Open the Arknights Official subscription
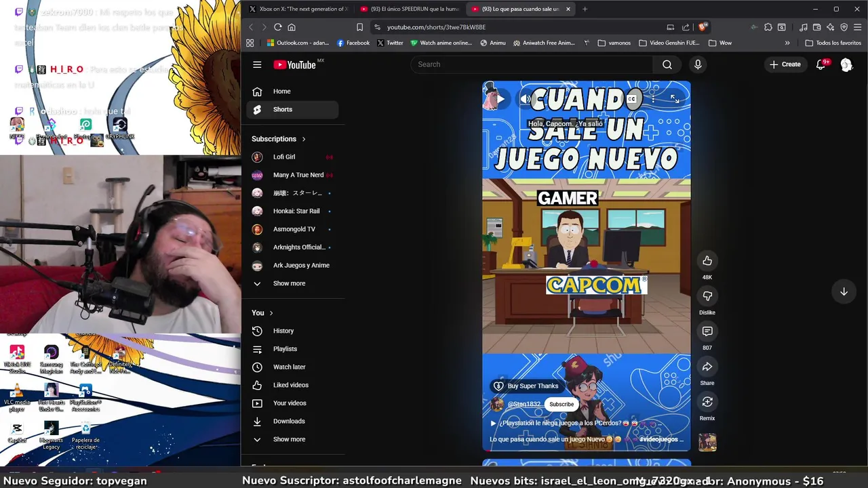This screenshot has width=868, height=488. tap(293, 247)
